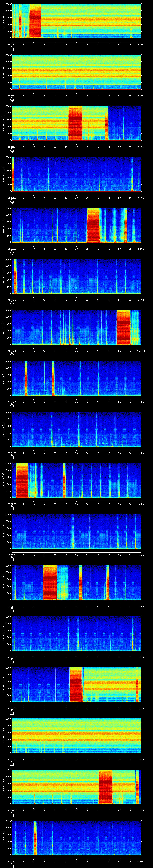Click the spectrogram plot for minute 22:08
The image size is (153, 868).
coord(77,786)
